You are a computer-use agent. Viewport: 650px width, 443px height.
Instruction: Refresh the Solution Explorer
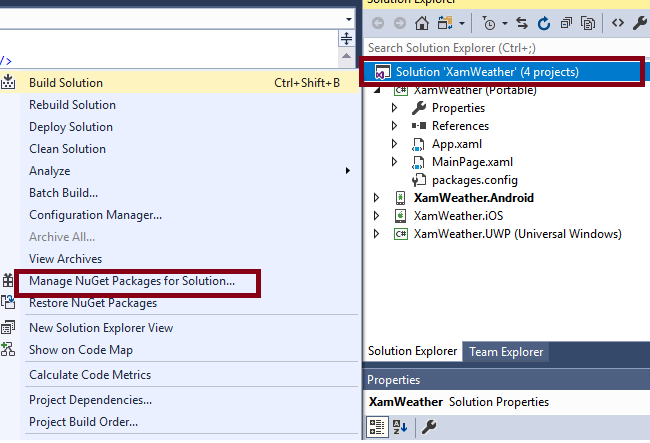tap(544, 23)
